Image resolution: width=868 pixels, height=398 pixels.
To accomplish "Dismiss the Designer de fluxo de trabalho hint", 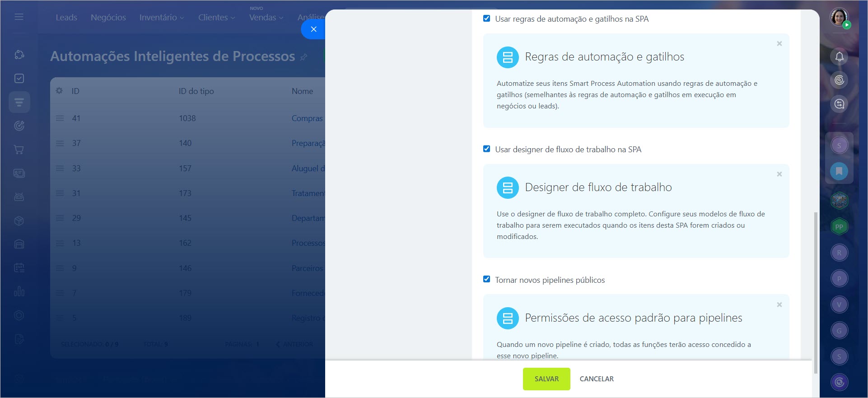I will [779, 174].
